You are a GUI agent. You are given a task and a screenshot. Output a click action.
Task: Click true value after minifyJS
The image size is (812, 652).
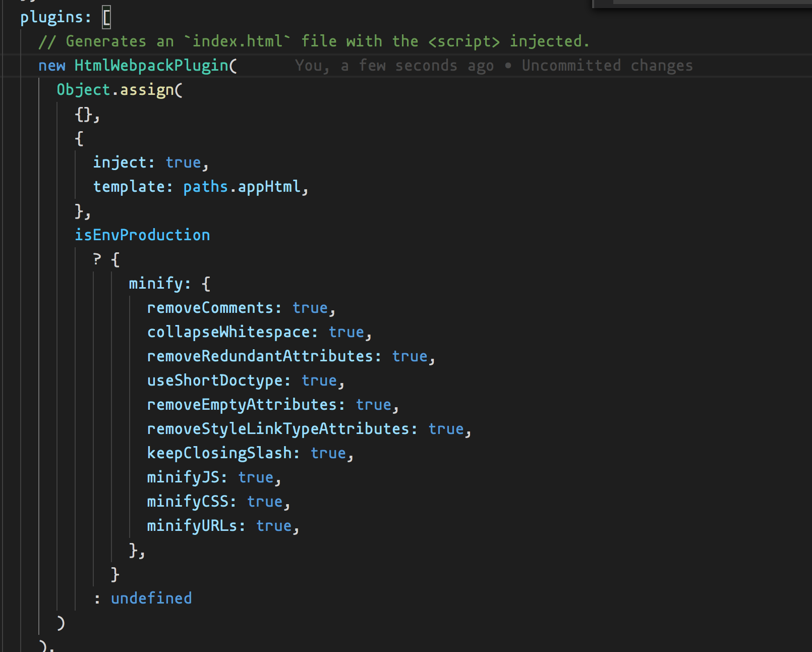tap(255, 477)
